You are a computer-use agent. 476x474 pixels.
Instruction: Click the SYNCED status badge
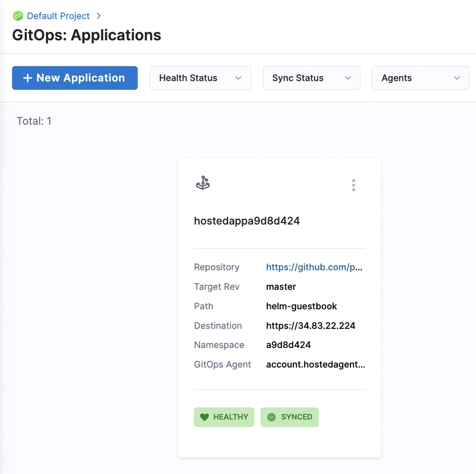[x=290, y=418]
